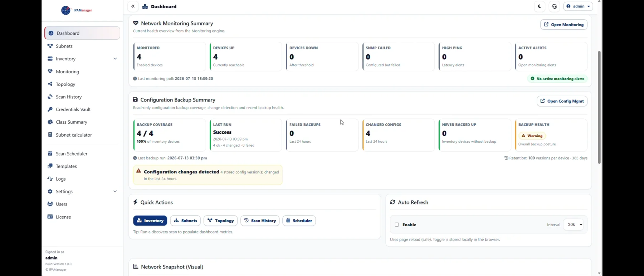Click the last monitoring poll timestamp
The width and height of the screenshot is (644, 276).
pos(194,79)
